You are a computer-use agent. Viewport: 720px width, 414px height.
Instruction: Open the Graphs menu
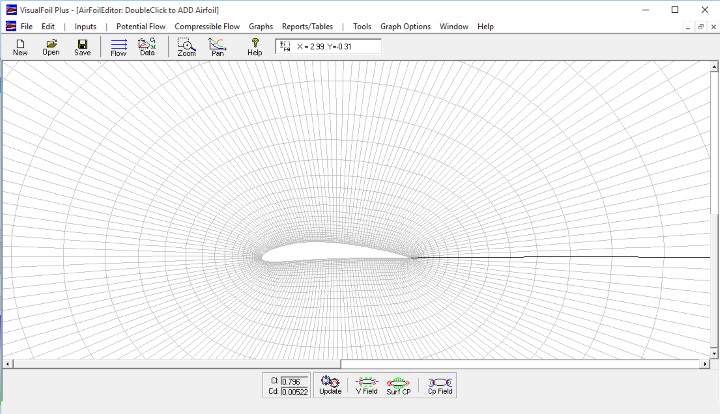pyautogui.click(x=261, y=26)
